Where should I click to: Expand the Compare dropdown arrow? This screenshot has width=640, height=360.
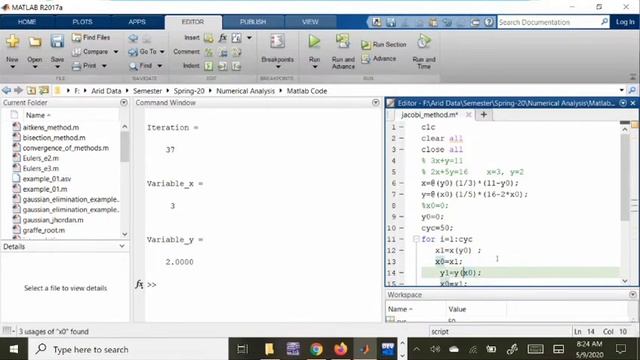click(x=116, y=52)
